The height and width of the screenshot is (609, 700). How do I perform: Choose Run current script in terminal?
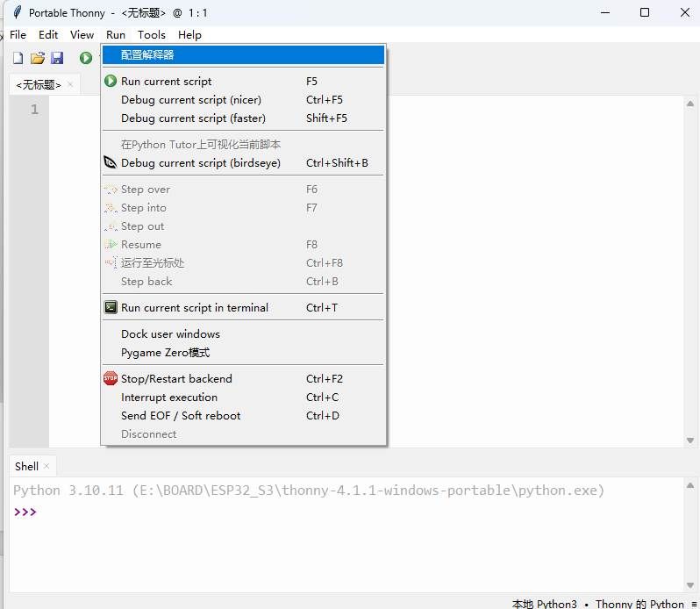pyautogui.click(x=243, y=308)
